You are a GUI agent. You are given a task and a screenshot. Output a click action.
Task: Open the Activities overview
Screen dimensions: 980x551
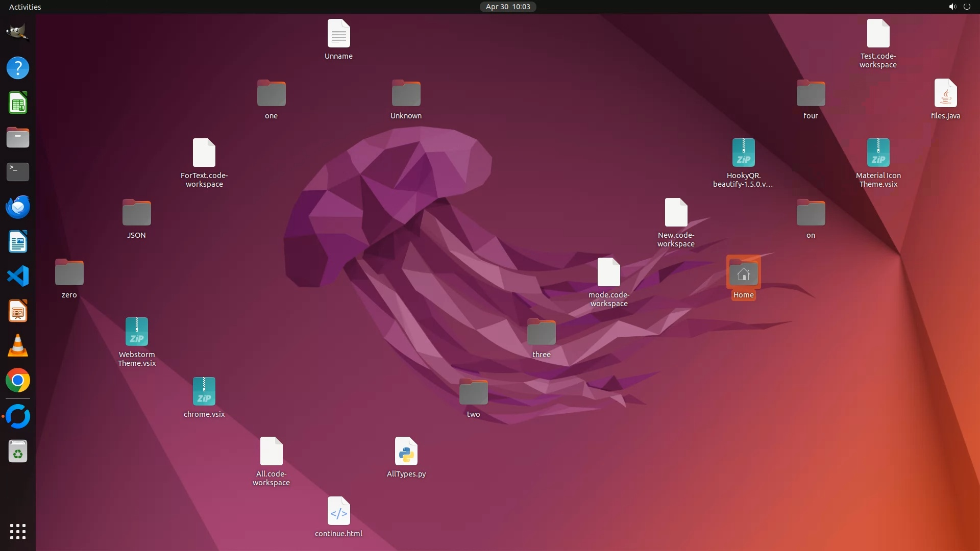pyautogui.click(x=25, y=7)
